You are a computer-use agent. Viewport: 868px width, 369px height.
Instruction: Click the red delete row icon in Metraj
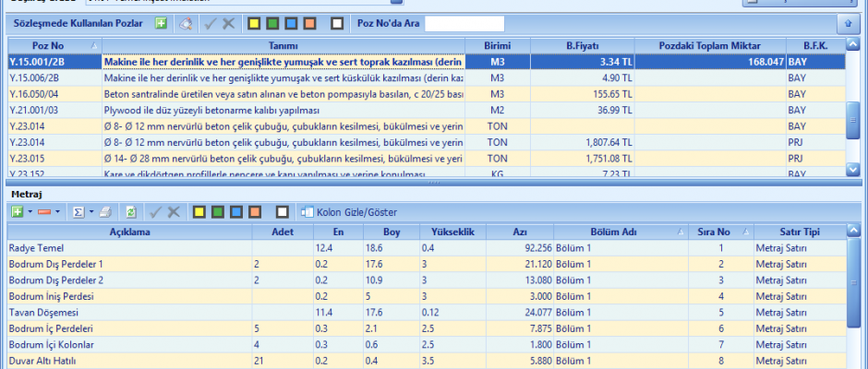[x=47, y=212]
